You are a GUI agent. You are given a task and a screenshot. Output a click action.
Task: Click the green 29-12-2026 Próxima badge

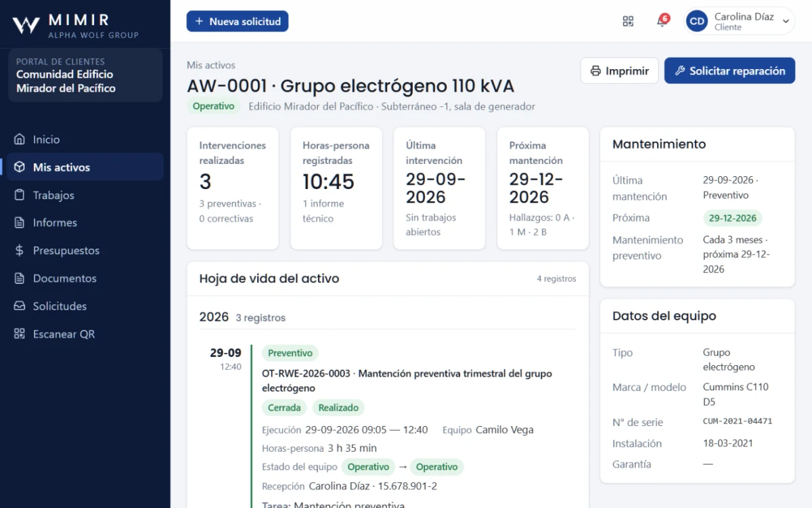click(733, 218)
